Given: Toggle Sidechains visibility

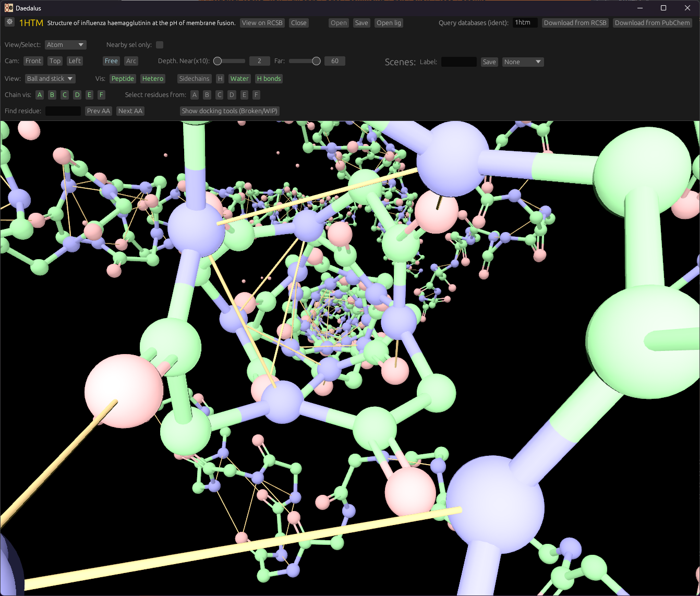Looking at the screenshot, I should point(194,79).
